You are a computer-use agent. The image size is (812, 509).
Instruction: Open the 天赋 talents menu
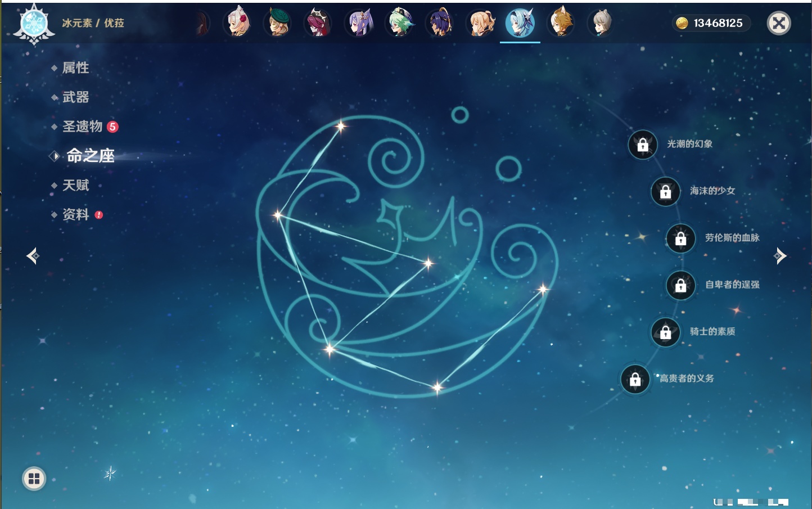(75, 185)
